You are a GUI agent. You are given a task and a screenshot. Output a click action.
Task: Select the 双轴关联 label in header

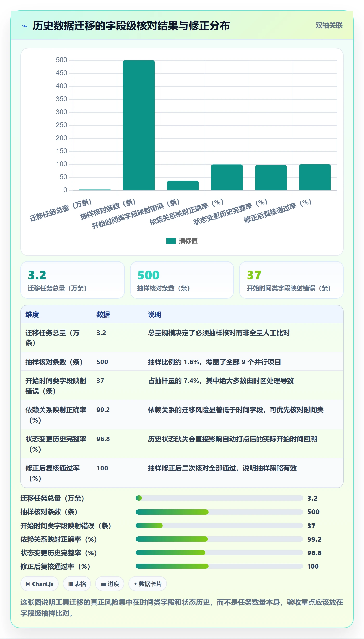point(329,25)
